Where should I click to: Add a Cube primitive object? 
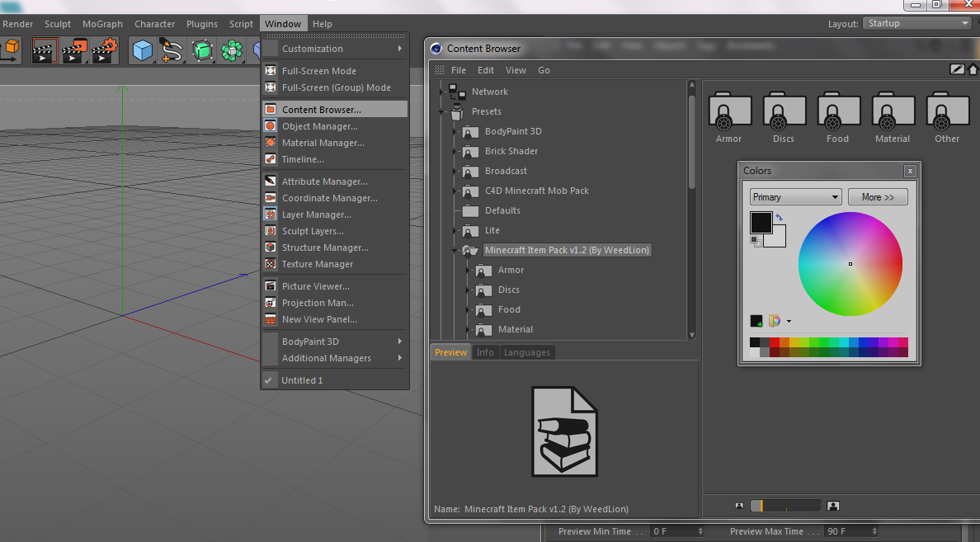[x=143, y=50]
